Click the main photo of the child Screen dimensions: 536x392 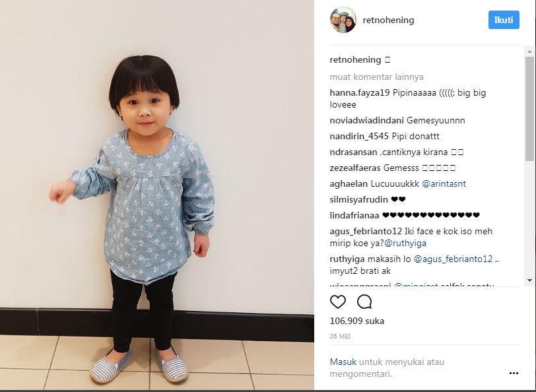(157, 195)
